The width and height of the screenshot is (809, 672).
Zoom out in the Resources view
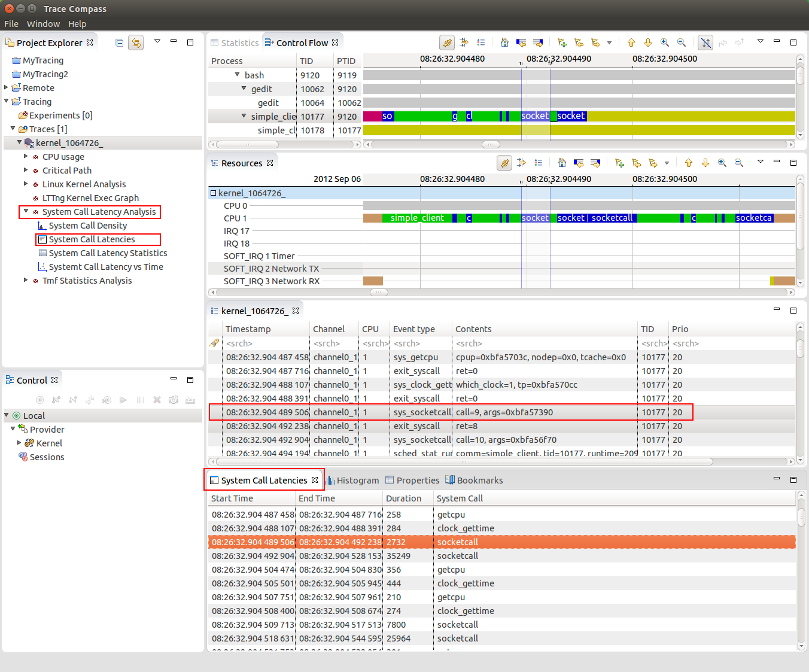point(738,162)
